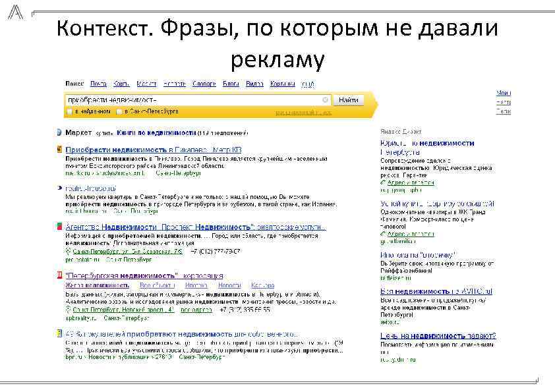Open ad 'Успей купить квартиру'
Screen dimensions: 555x392
coord(437,204)
